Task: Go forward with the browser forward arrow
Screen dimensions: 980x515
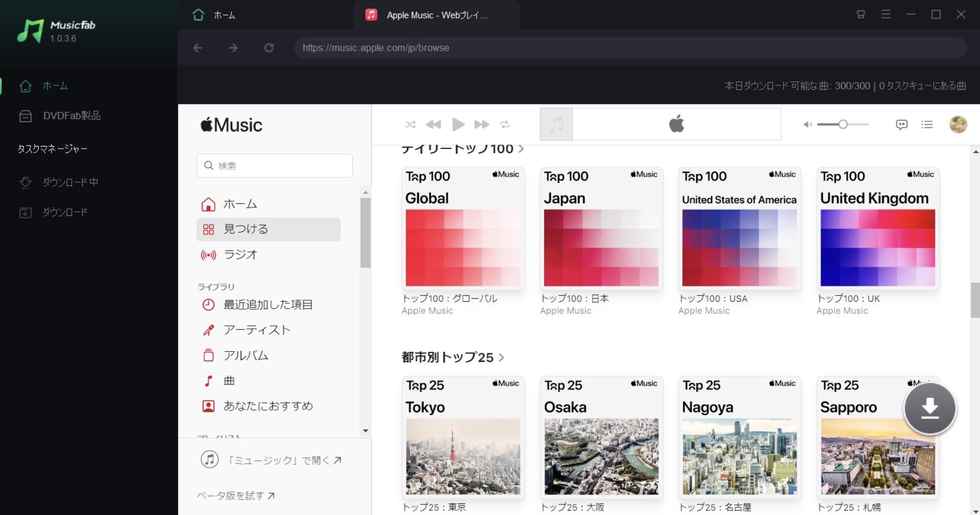Action: click(233, 48)
